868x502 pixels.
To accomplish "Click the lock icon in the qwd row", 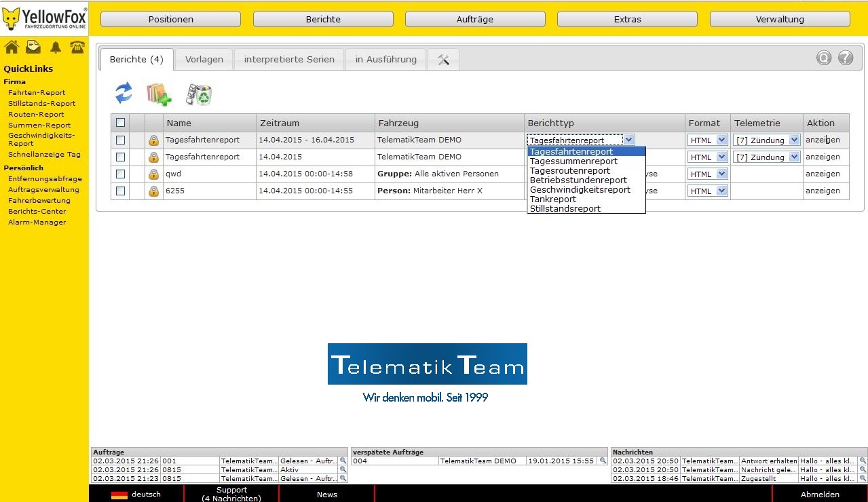I will coord(154,174).
